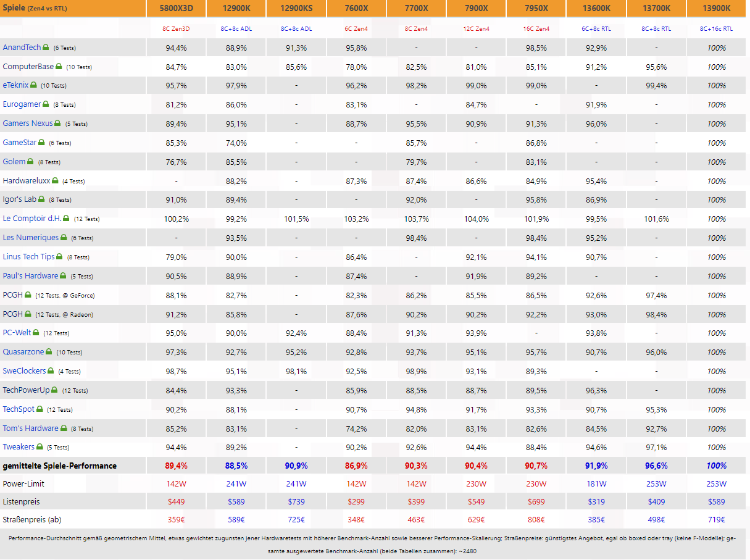Click the lock icon next to Gamers Nexus

57,123
